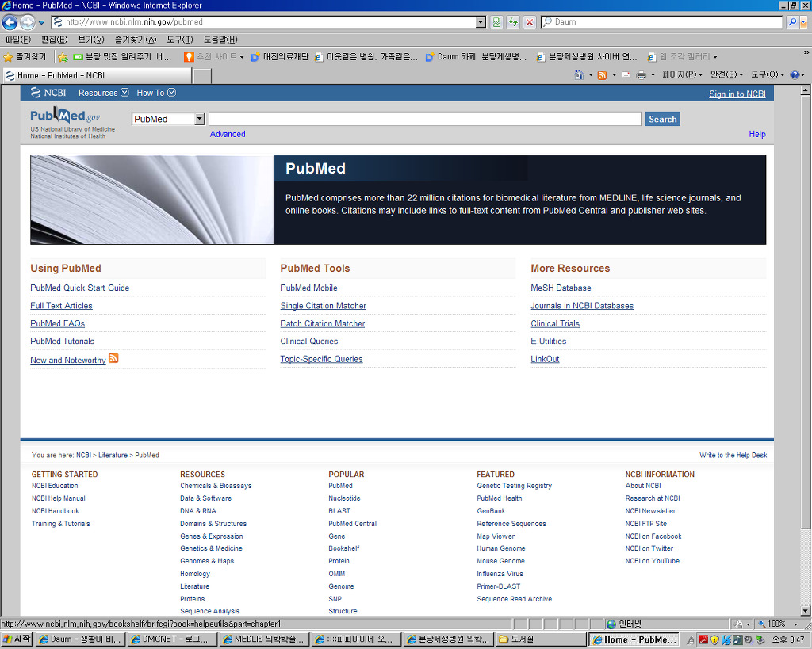Open the PubMed Central footer link
This screenshot has height=649, width=812.
[352, 524]
